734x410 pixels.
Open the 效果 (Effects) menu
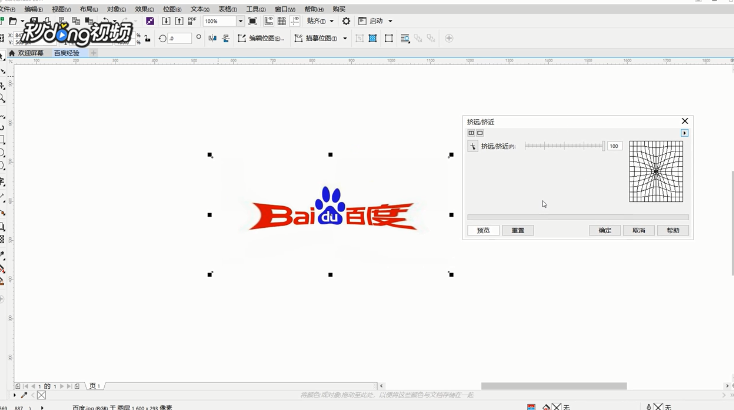(144, 9)
